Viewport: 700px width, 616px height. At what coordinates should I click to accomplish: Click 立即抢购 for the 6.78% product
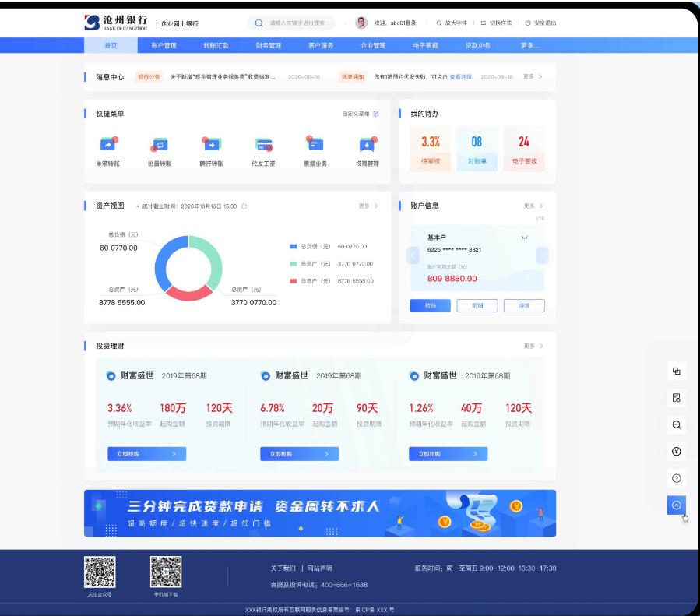(x=300, y=454)
